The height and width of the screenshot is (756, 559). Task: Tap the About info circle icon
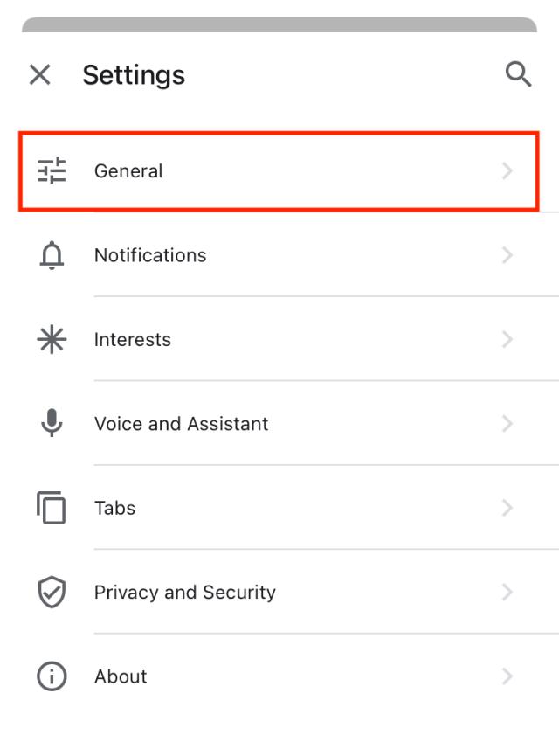coord(52,676)
